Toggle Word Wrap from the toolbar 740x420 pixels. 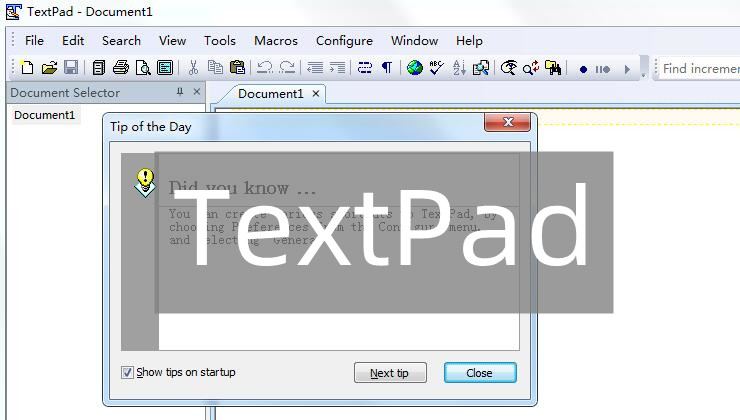pos(365,68)
